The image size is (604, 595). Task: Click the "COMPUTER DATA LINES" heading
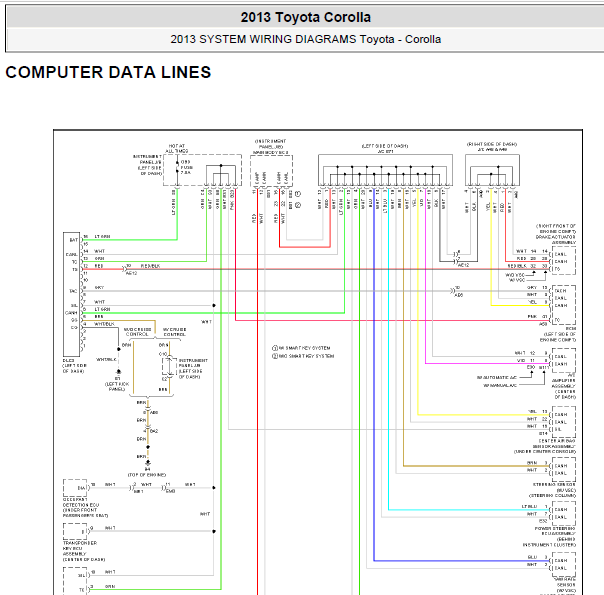[108, 72]
